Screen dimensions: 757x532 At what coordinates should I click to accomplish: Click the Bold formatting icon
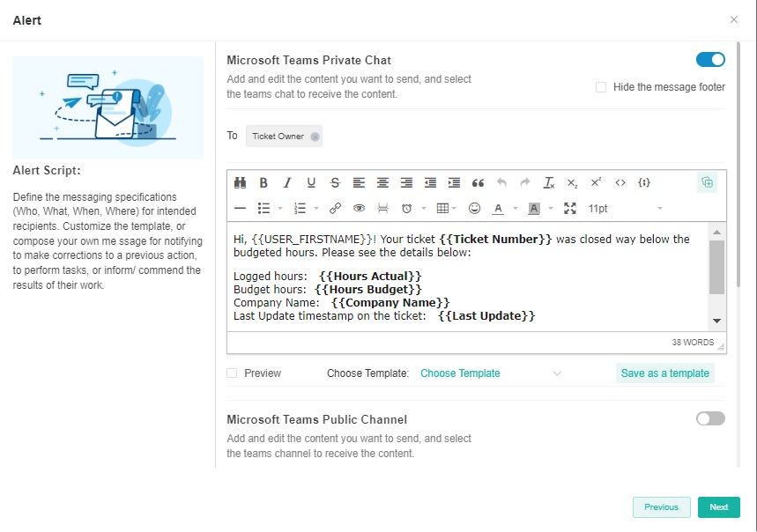pos(263,183)
